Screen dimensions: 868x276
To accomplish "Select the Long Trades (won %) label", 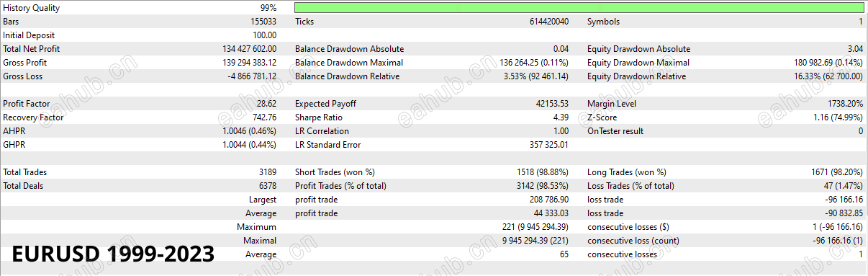I will coord(627,172).
